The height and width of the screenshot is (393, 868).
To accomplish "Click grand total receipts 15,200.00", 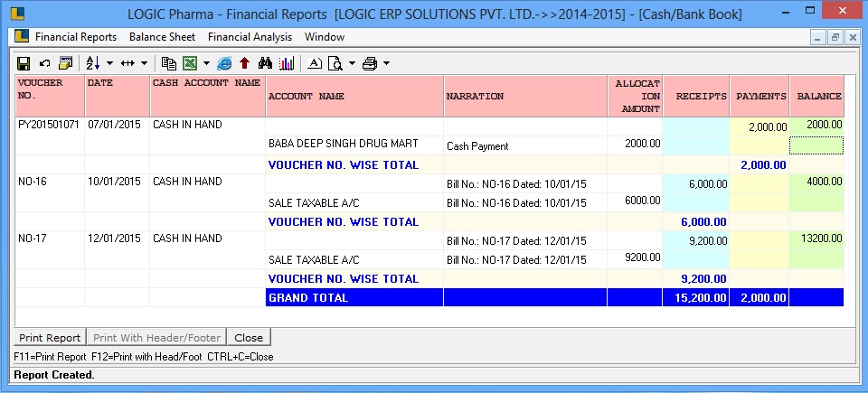I will pyautogui.click(x=696, y=297).
